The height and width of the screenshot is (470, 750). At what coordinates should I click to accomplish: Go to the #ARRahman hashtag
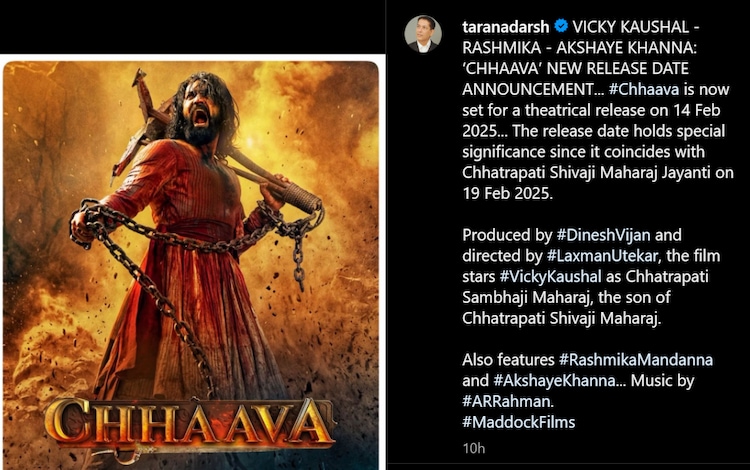pyautogui.click(x=507, y=401)
